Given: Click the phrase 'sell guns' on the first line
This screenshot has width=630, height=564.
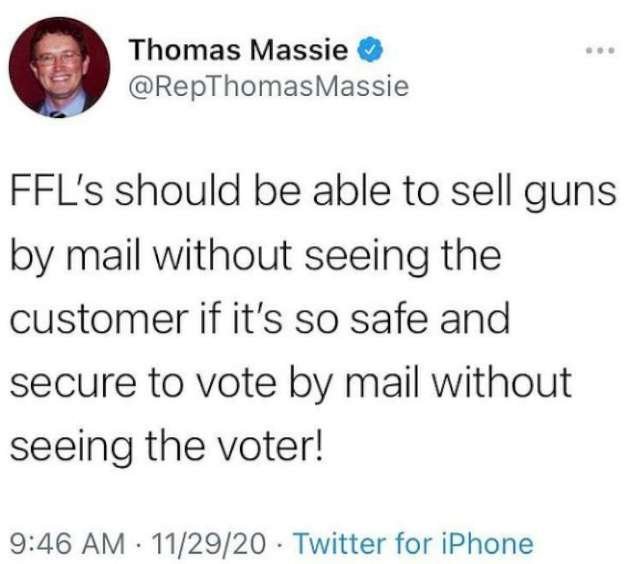Looking at the screenshot, I should click(x=533, y=193).
